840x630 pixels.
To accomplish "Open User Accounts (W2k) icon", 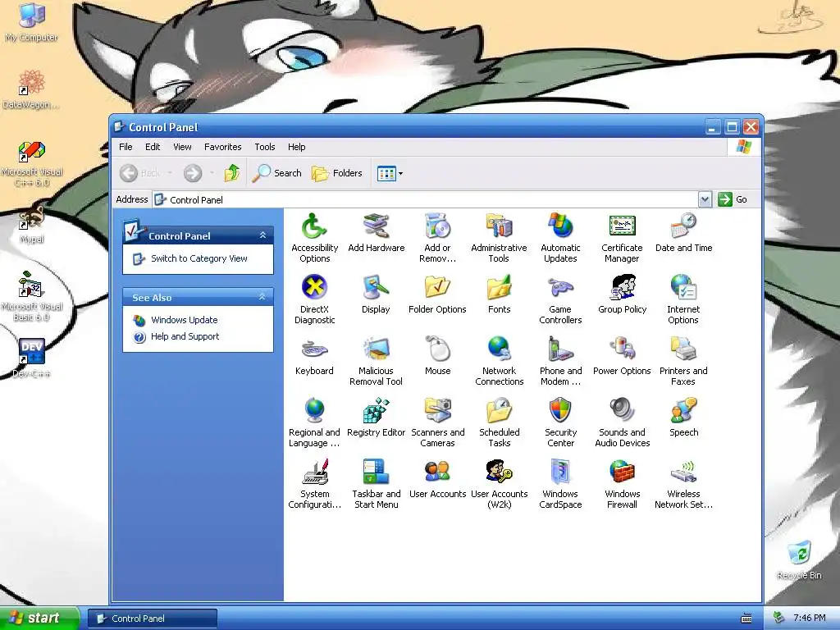I will [x=500, y=472].
